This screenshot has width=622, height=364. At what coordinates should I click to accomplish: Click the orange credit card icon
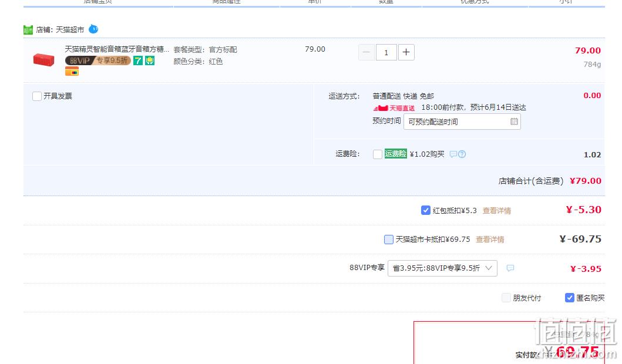coord(72,72)
